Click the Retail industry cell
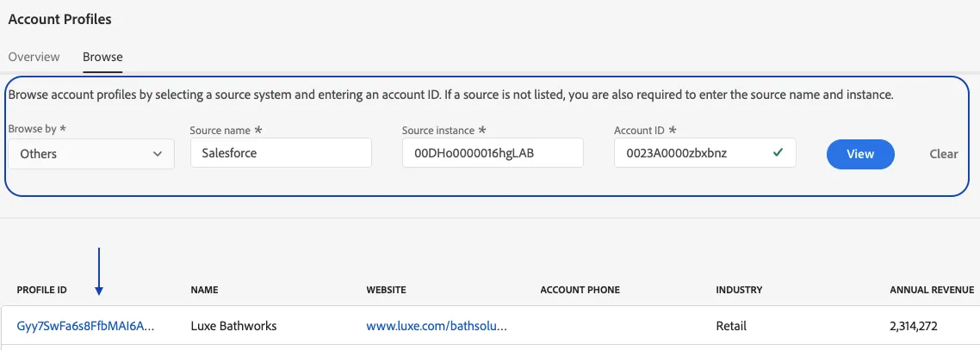 (731, 326)
